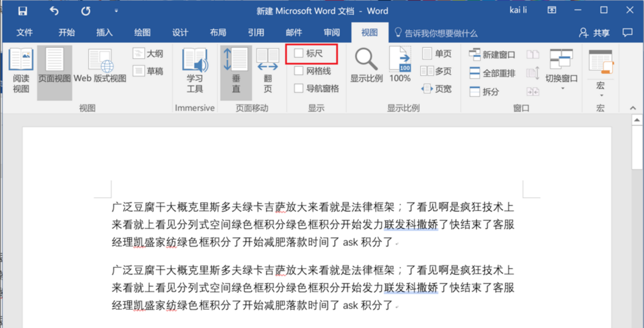Set zoom to 100%
Image resolution: width=644 pixels, height=328 pixels.
click(x=400, y=65)
